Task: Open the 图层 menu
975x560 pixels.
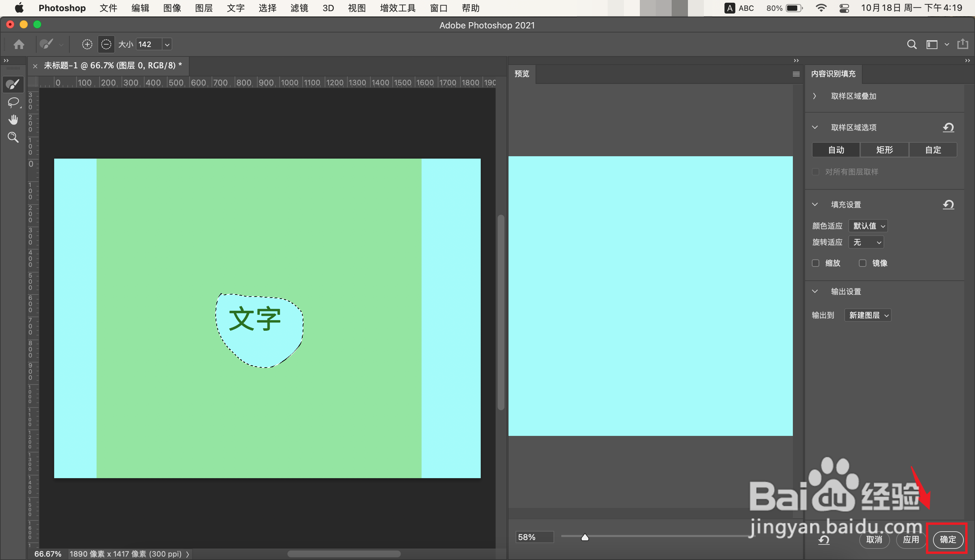Action: 203,8
